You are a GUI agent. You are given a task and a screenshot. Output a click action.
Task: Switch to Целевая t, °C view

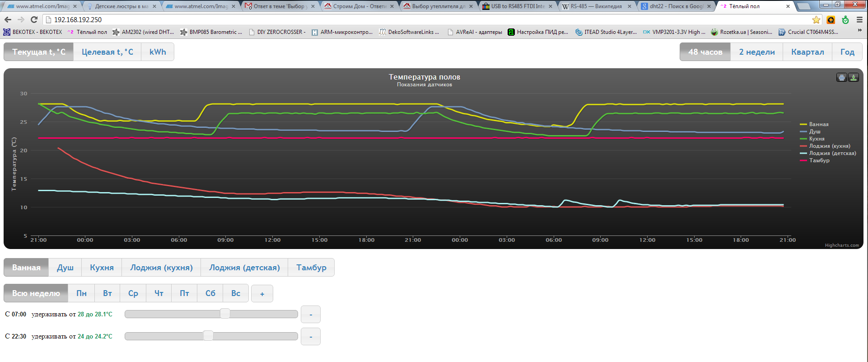tap(107, 52)
